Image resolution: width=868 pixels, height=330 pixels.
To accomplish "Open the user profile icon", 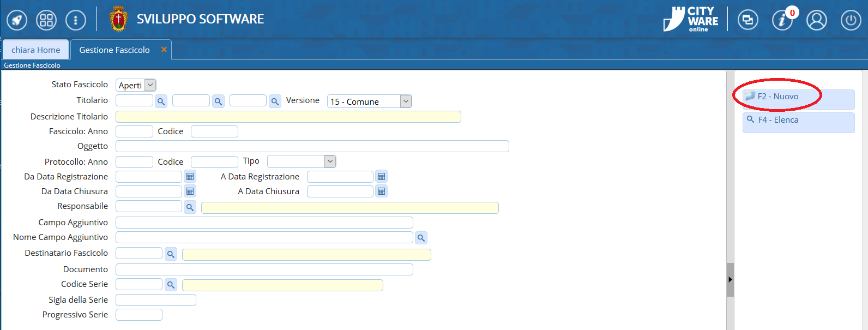I will coord(817,21).
